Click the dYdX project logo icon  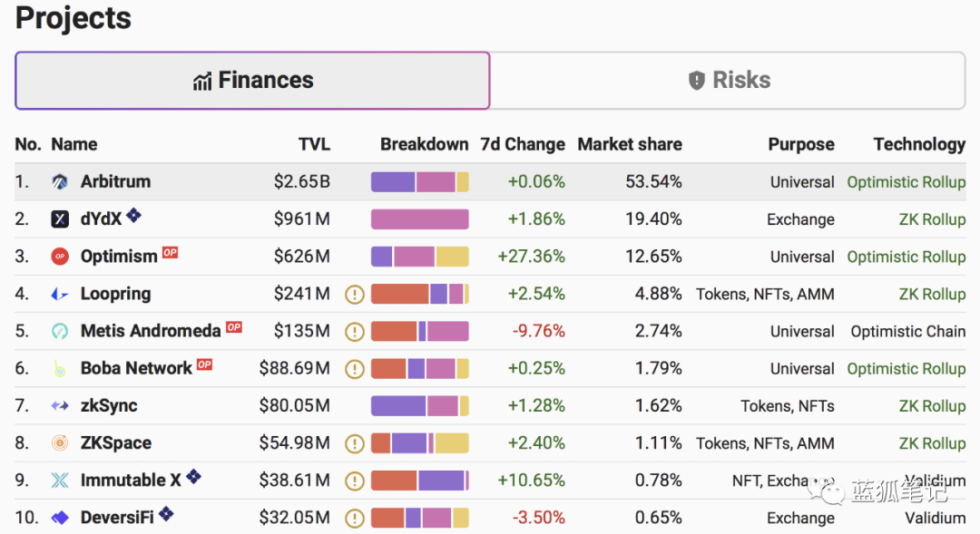point(60,219)
